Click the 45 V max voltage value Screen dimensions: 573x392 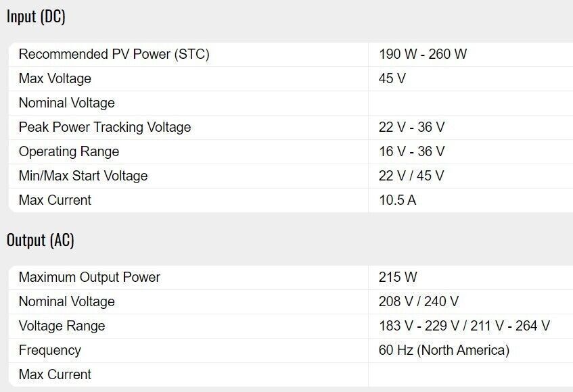point(392,79)
